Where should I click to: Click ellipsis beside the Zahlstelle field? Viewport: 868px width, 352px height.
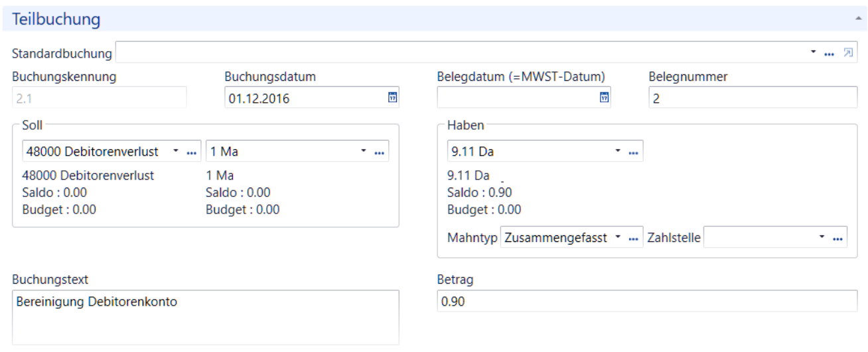[x=837, y=237]
